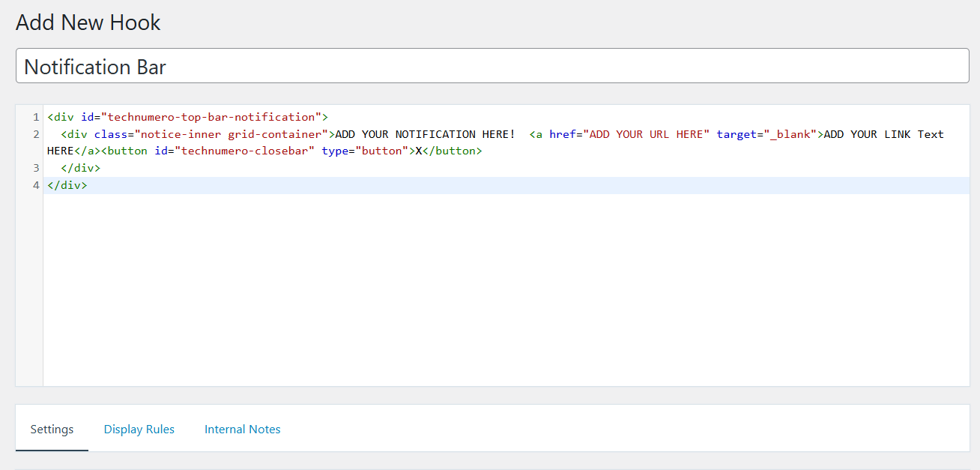Place cursor on the X button text
The height and width of the screenshot is (470, 980).
pyautogui.click(x=420, y=151)
